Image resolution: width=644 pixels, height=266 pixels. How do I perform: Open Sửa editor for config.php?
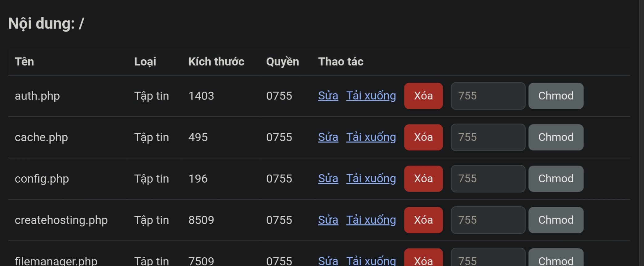tap(328, 179)
